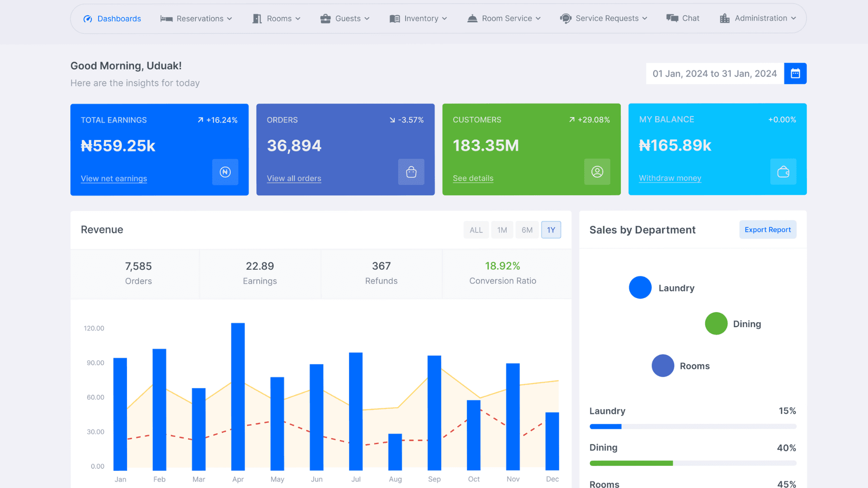Click the wallet icon on My Balance card
The image size is (868, 488).
coord(783,172)
